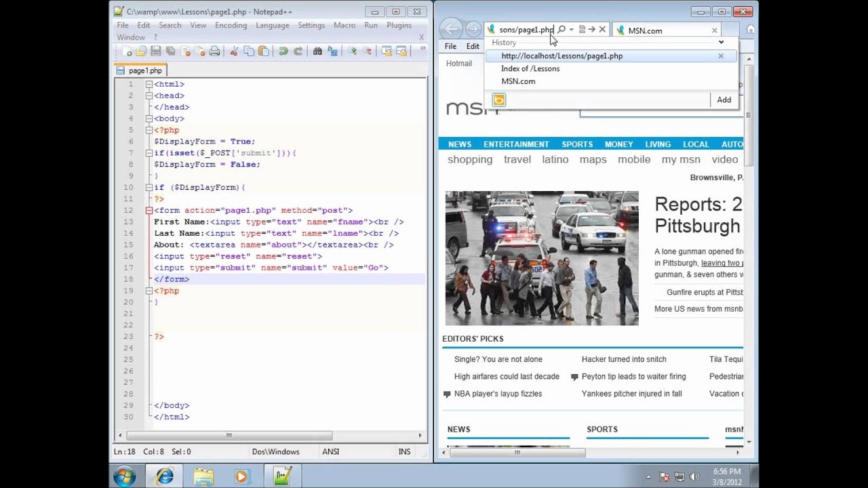Click the Go arrow in IE address bar
Image resolution: width=868 pixels, height=488 pixels.
(592, 30)
